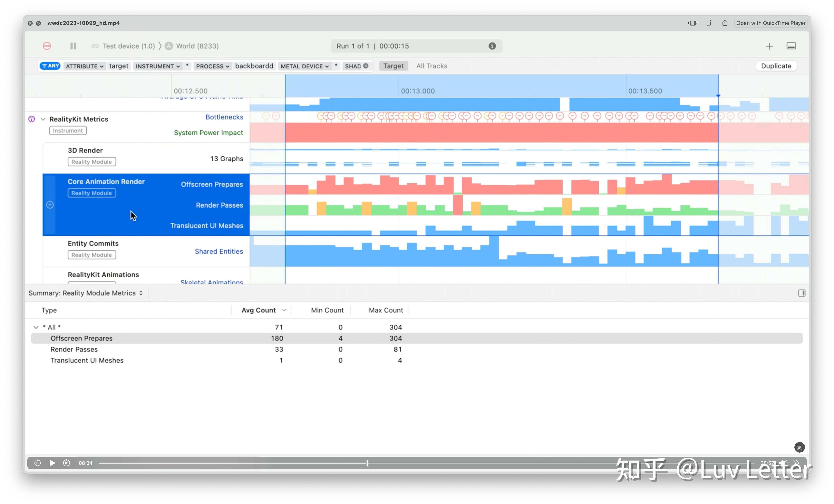This screenshot has width=834, height=504.
Task: Toggle the ANY filter matching mode
Action: coord(50,66)
